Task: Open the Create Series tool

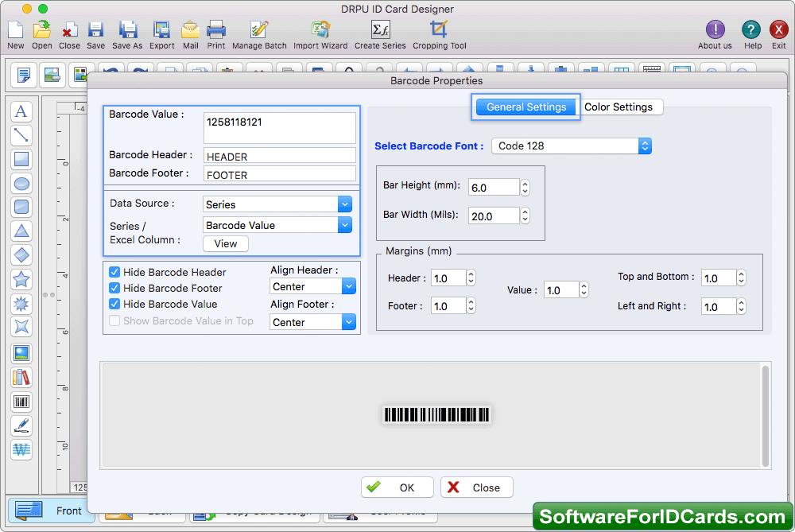Action: 380,34
